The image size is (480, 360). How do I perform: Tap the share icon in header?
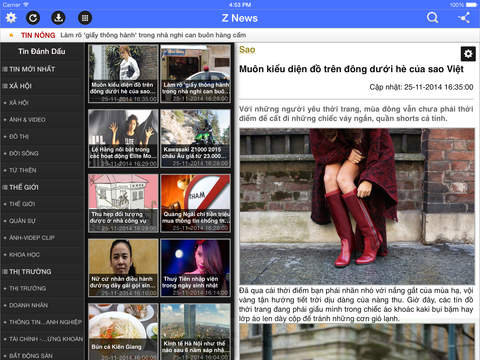(x=465, y=18)
